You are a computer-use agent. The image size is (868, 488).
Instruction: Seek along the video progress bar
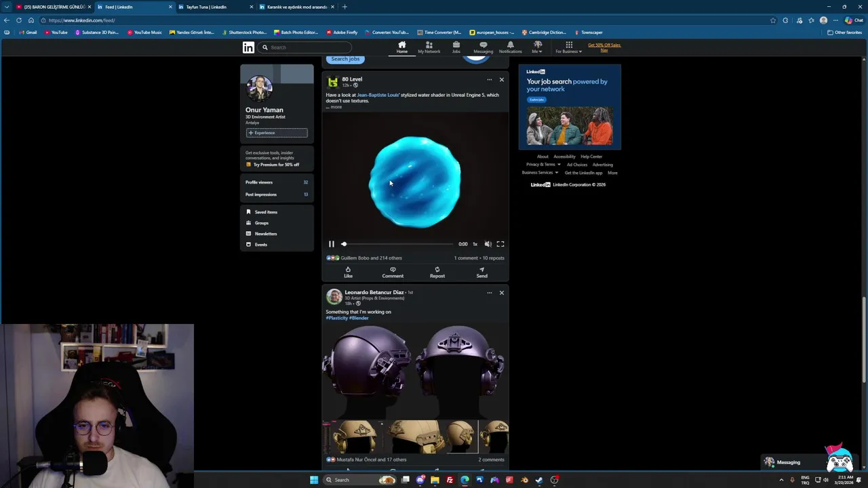[x=397, y=244]
